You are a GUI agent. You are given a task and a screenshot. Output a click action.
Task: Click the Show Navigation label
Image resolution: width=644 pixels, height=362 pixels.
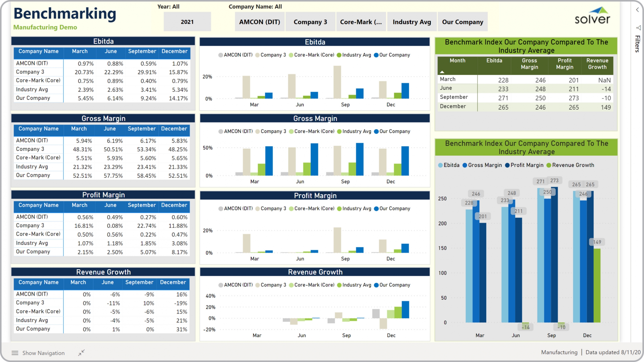tap(43, 353)
